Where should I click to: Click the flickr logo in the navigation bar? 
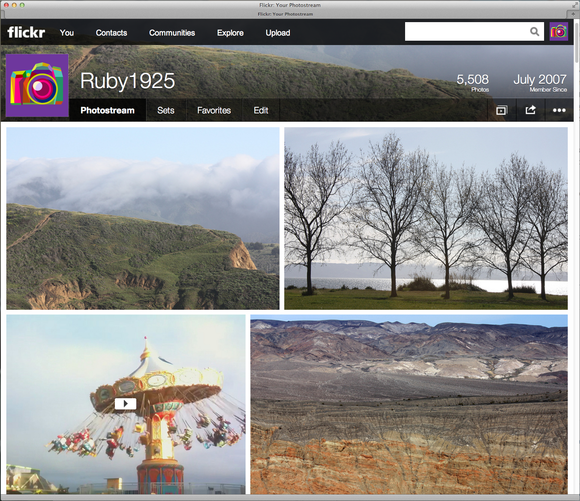pyautogui.click(x=26, y=33)
